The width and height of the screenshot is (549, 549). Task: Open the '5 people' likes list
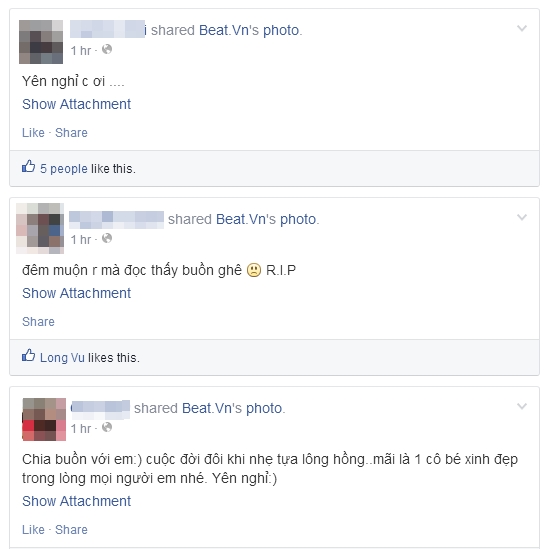point(63,169)
